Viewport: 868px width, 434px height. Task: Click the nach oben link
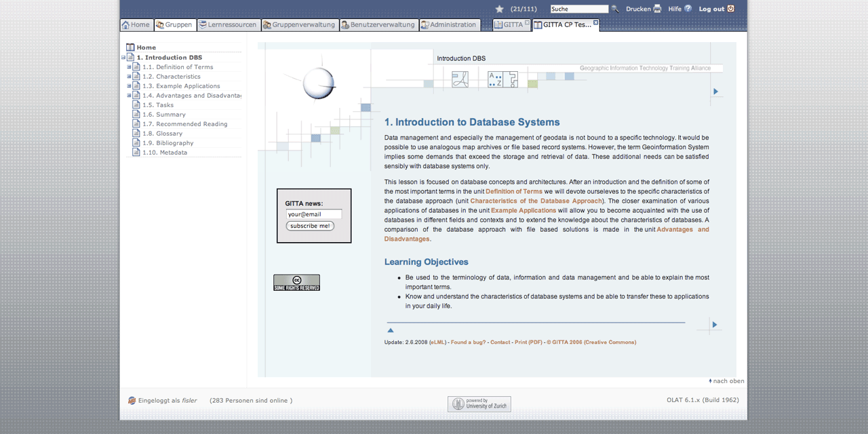pyautogui.click(x=728, y=381)
